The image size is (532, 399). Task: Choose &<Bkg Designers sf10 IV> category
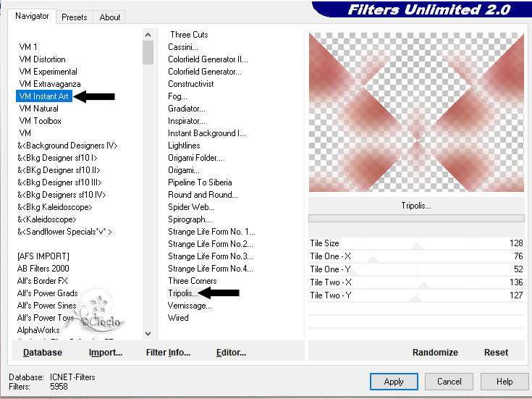click(x=62, y=195)
